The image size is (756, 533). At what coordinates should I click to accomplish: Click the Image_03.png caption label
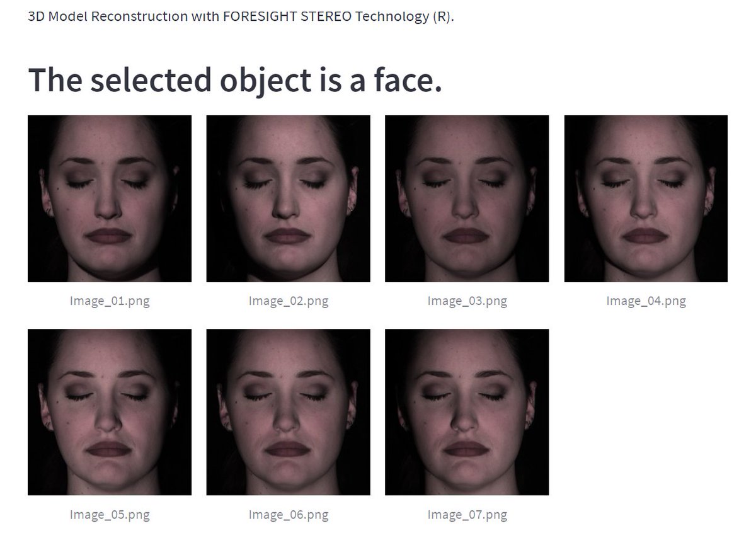point(467,301)
